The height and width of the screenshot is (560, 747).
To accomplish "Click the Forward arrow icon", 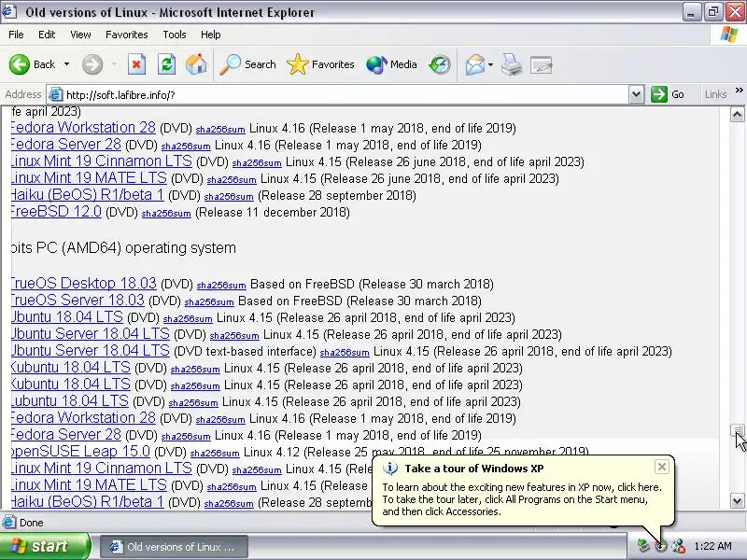I will (92, 64).
